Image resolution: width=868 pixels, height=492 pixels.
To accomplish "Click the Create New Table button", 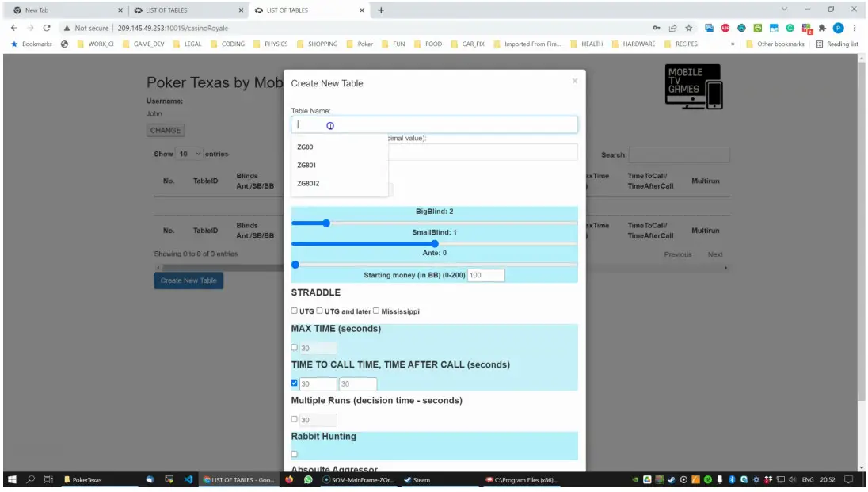I will pyautogui.click(x=188, y=280).
